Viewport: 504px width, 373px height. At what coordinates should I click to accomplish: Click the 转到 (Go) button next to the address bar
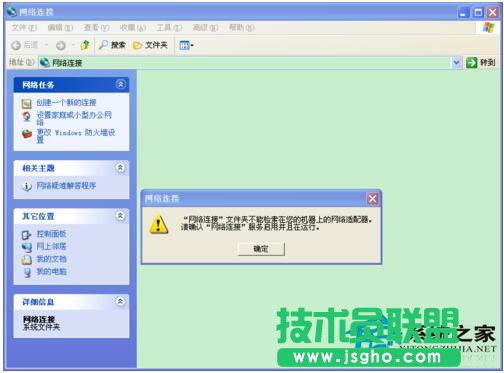pos(481,62)
